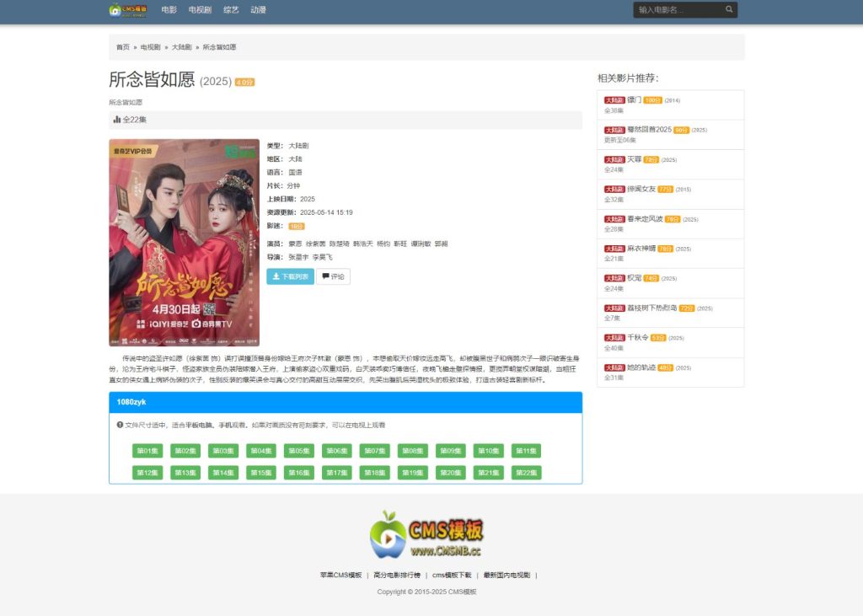This screenshot has width=863, height=616.
Task: Select the 动漫 navigation item
Action: click(x=258, y=10)
